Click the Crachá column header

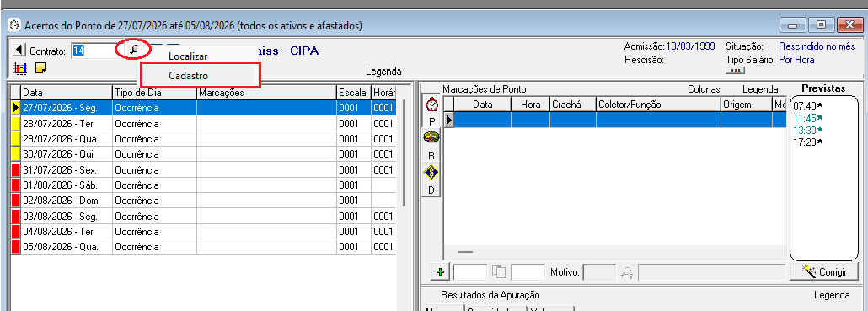573,104
